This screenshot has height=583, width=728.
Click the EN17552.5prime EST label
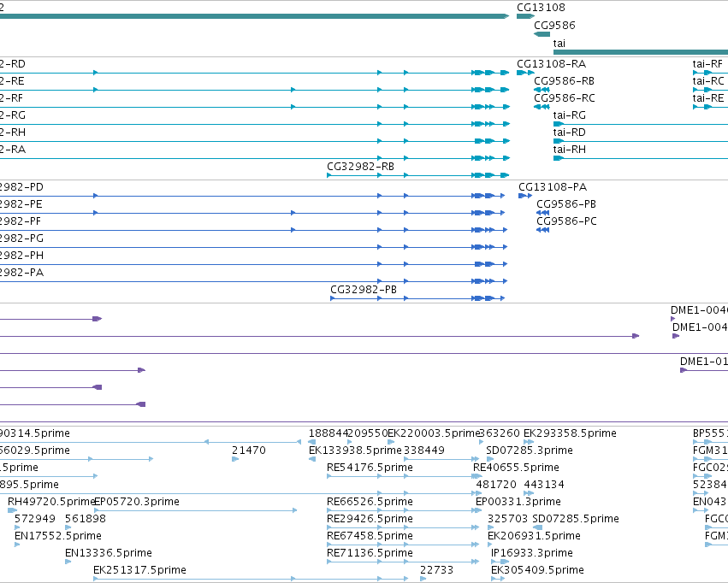pyautogui.click(x=58, y=536)
